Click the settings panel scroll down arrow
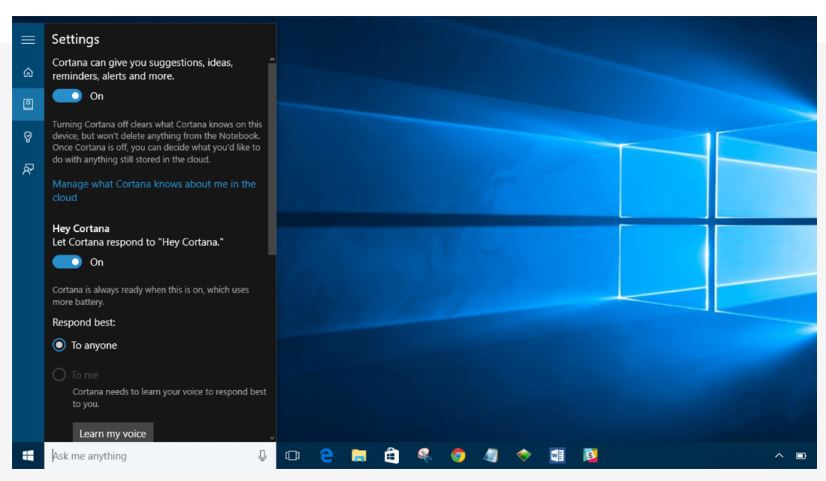The width and height of the screenshot is (826, 481). [x=272, y=437]
